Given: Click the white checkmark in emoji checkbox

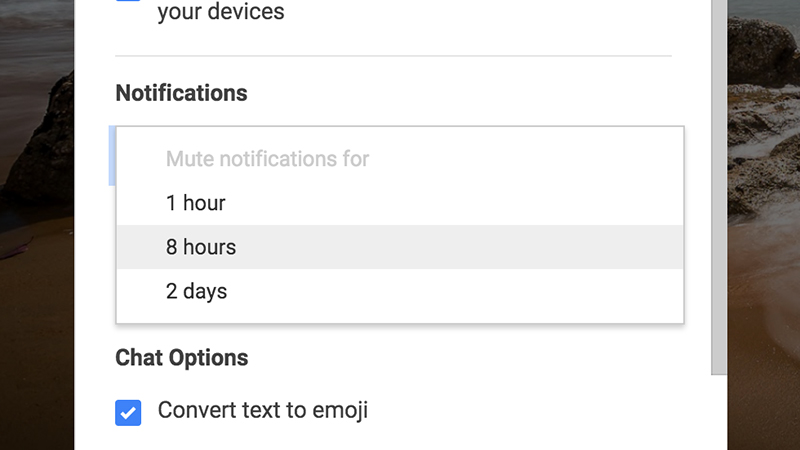Looking at the screenshot, I should point(128,412).
